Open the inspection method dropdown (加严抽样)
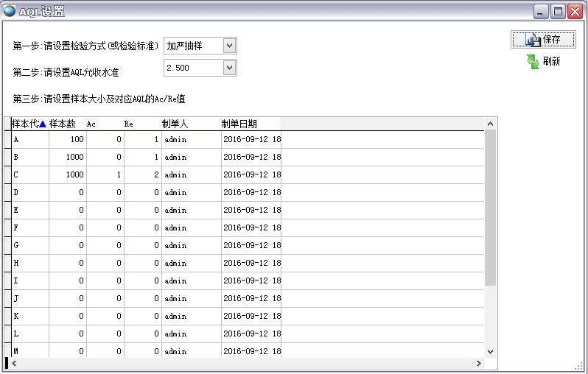 (x=229, y=46)
